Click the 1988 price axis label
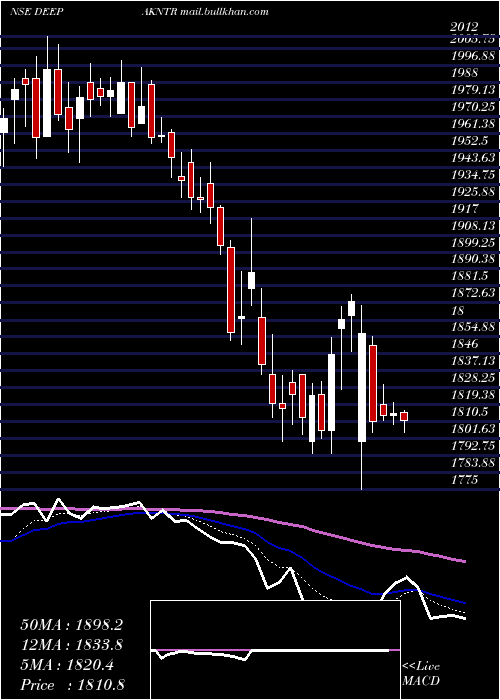 coord(464,73)
